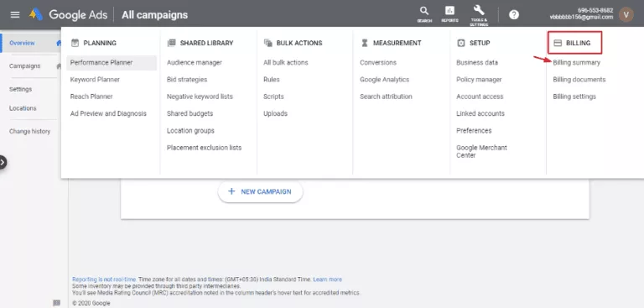Select Change history in the sidebar

click(29, 131)
